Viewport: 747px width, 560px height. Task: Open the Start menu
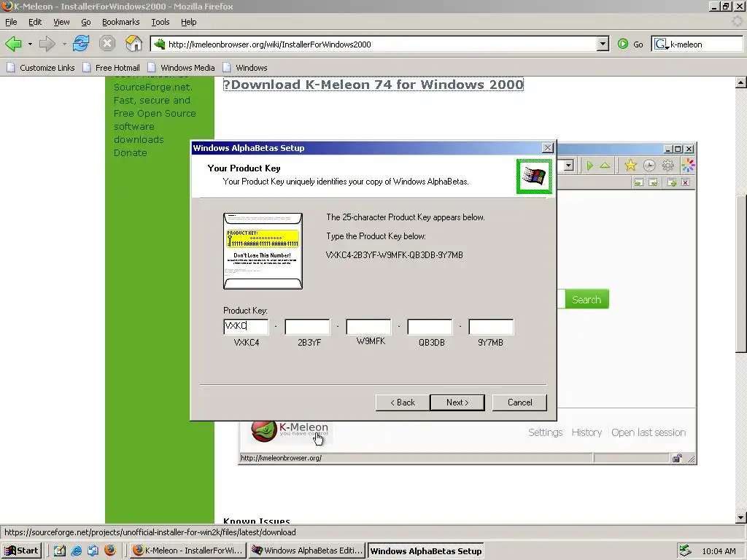21,551
